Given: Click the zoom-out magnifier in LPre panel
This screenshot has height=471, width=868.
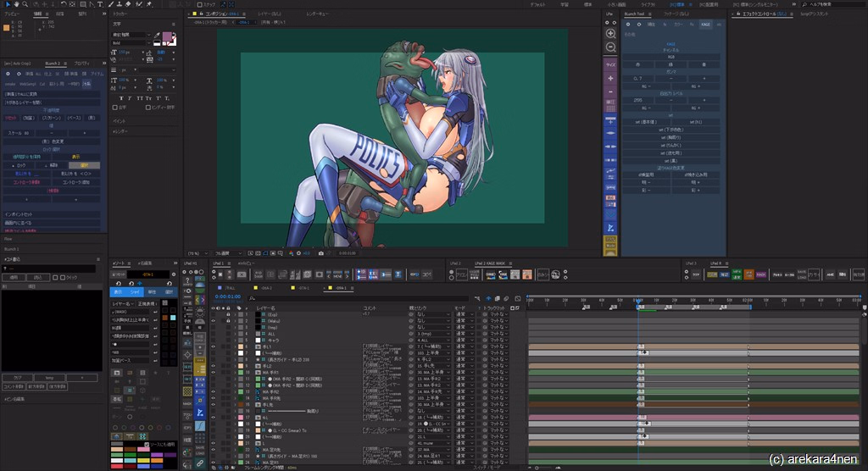Looking at the screenshot, I should pos(610,47).
